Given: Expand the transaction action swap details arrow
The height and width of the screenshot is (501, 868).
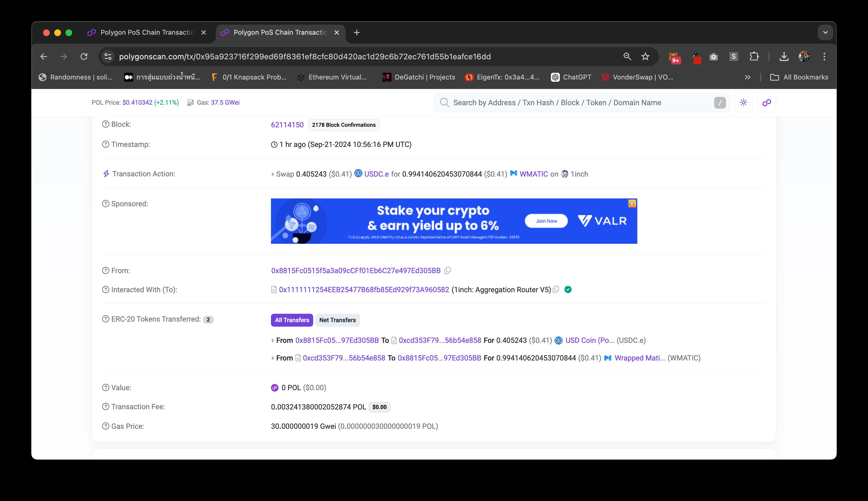Looking at the screenshot, I should click(x=272, y=174).
